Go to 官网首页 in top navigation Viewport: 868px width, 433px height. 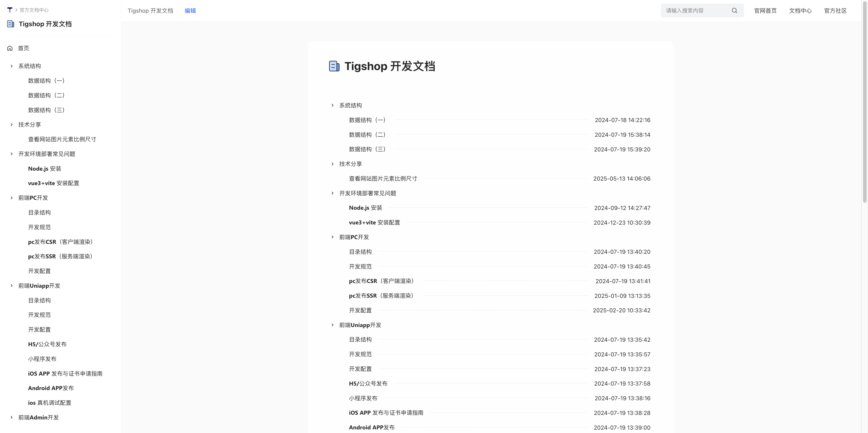(x=765, y=11)
